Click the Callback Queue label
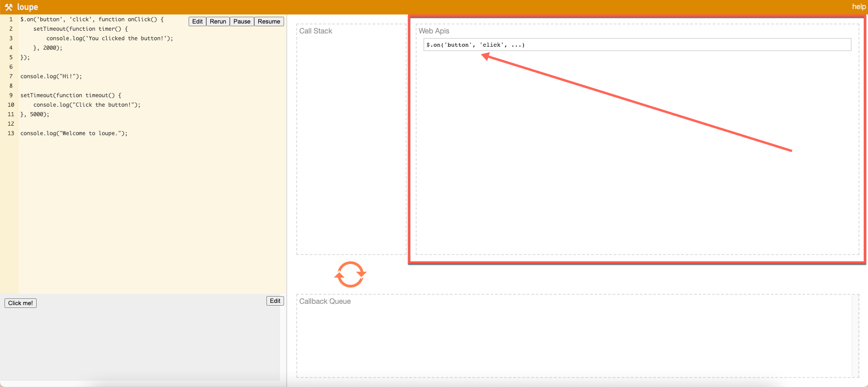The height and width of the screenshot is (387, 868). [325, 302]
